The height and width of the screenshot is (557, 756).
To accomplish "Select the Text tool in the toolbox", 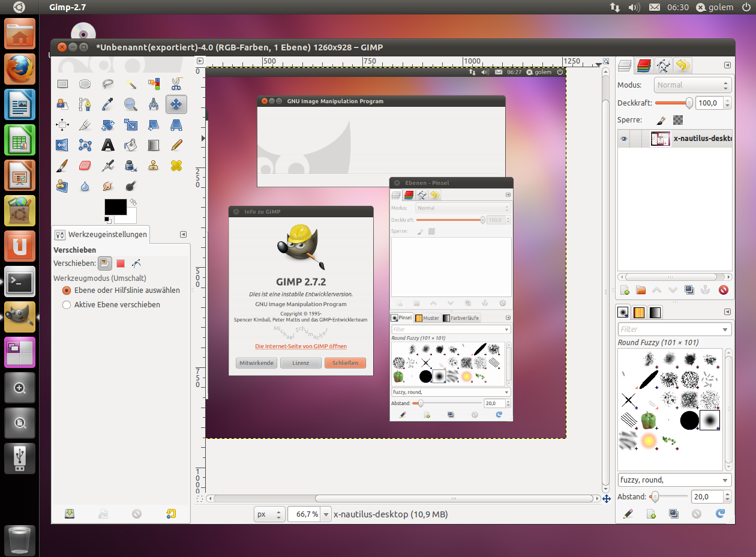I will tap(108, 145).
